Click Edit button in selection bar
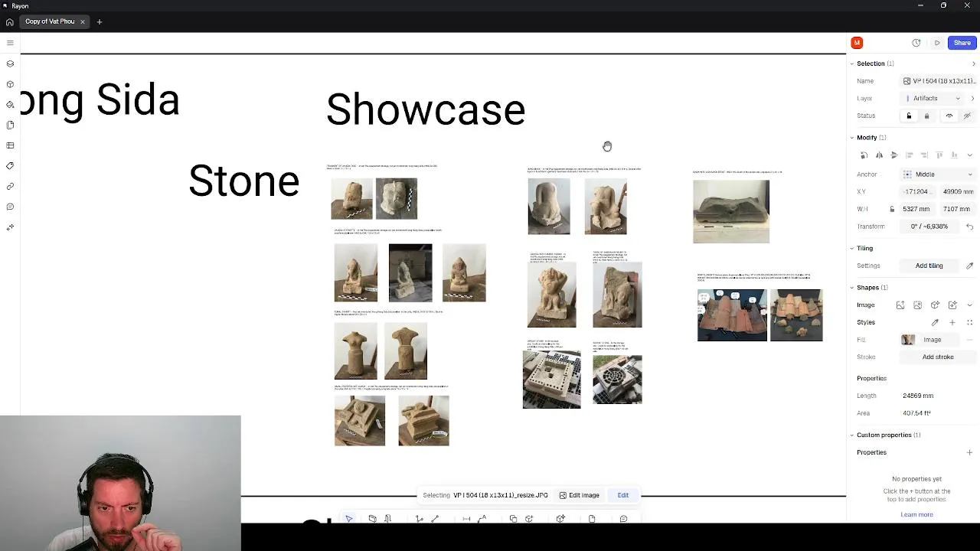980x551 pixels. pyautogui.click(x=623, y=495)
